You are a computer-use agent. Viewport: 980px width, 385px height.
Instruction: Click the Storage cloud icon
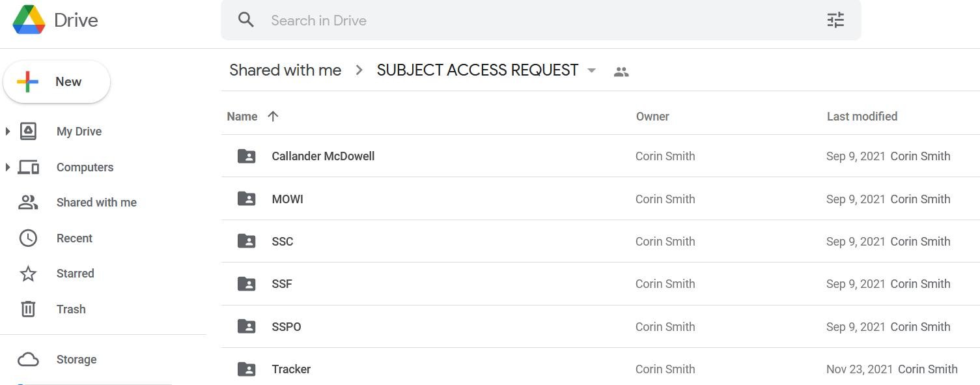pos(29,359)
